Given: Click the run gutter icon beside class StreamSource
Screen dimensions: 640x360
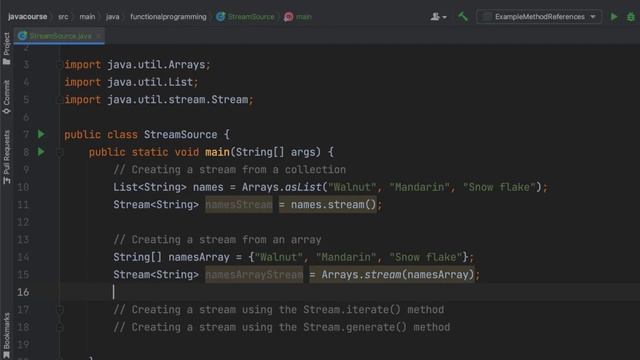Looking at the screenshot, I should (41, 134).
